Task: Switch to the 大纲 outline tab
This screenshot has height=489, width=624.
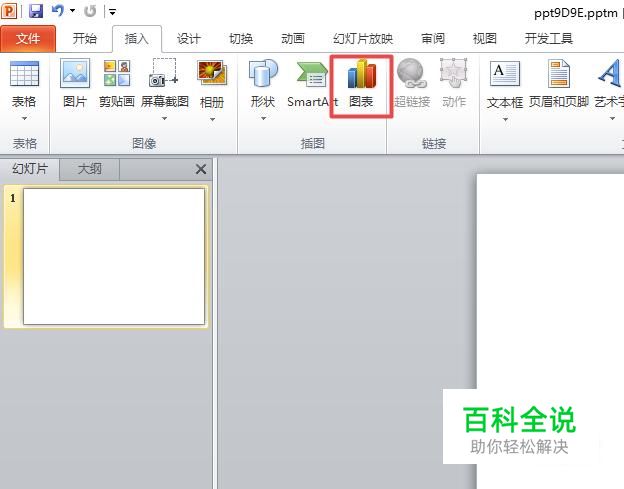Action: coord(90,169)
